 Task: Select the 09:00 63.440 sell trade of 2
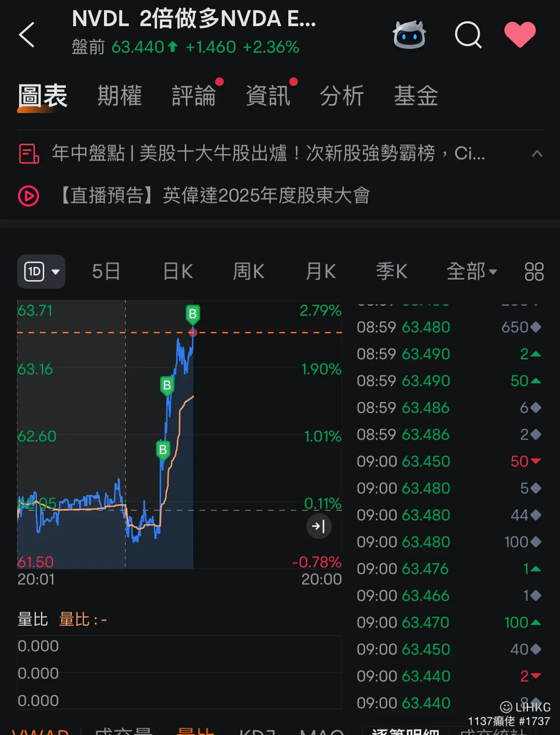click(449, 676)
